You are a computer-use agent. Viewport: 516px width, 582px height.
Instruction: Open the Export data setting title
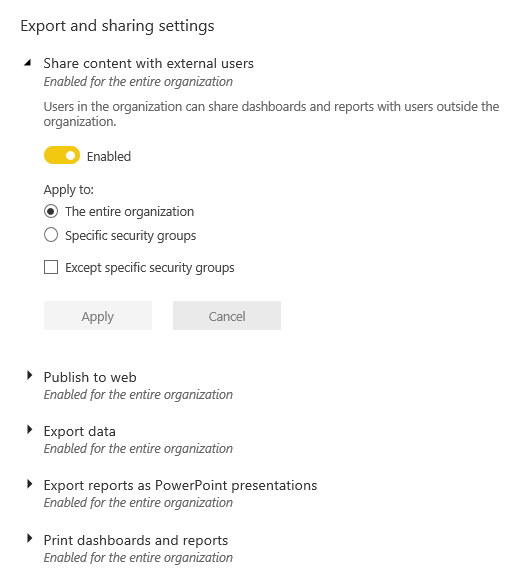coord(80,431)
